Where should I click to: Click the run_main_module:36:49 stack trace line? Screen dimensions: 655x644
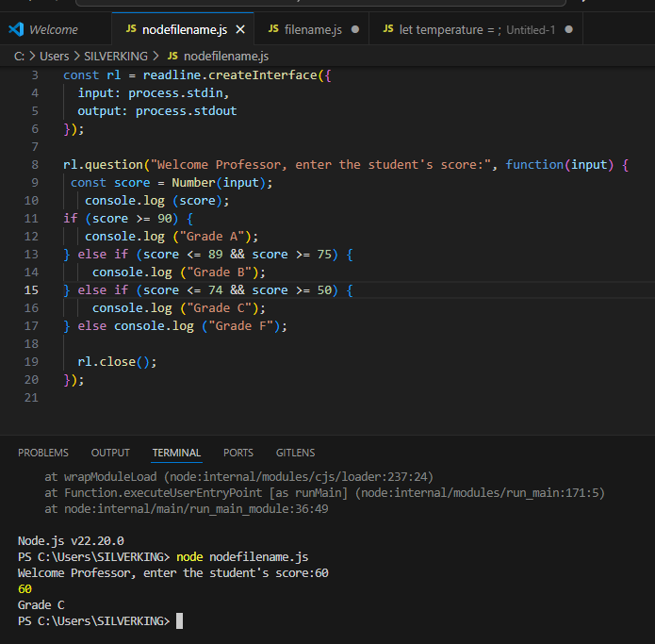coord(187,509)
